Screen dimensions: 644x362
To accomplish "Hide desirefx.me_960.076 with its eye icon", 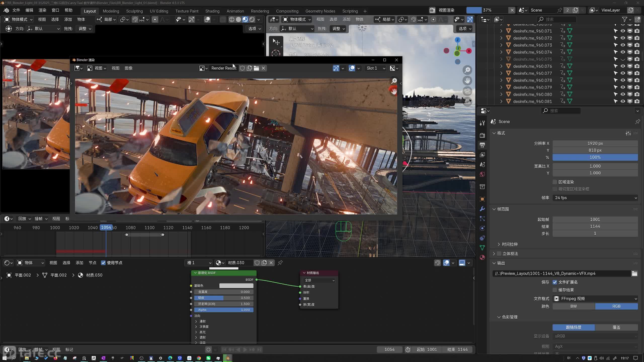I will [x=623, y=66].
